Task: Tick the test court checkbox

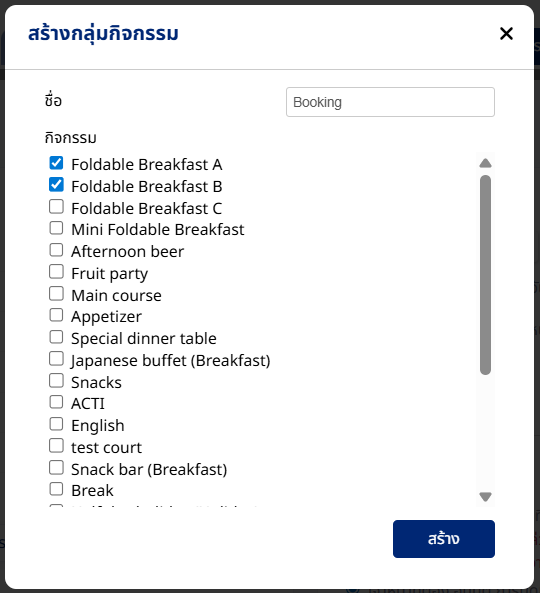Action: point(56,446)
